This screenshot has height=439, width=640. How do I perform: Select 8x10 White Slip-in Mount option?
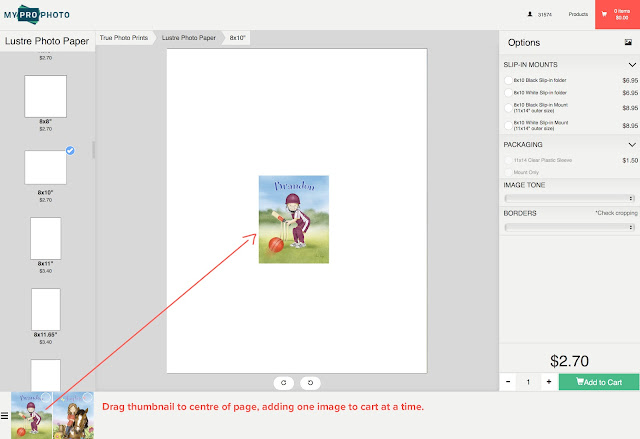[508, 125]
